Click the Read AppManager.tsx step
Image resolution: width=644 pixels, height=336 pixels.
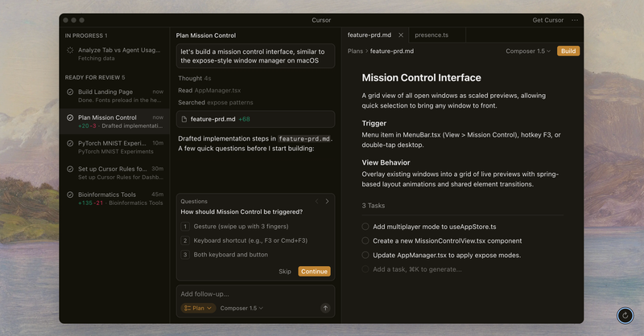[x=209, y=90]
